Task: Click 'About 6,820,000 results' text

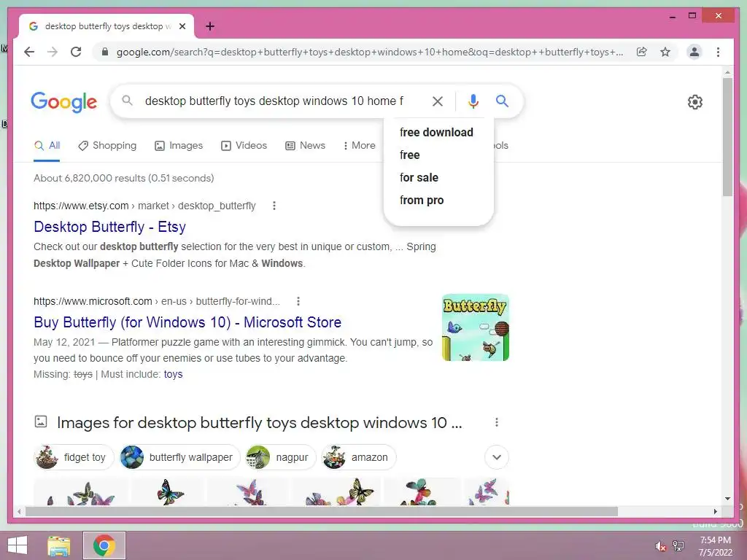Action: 123,178
